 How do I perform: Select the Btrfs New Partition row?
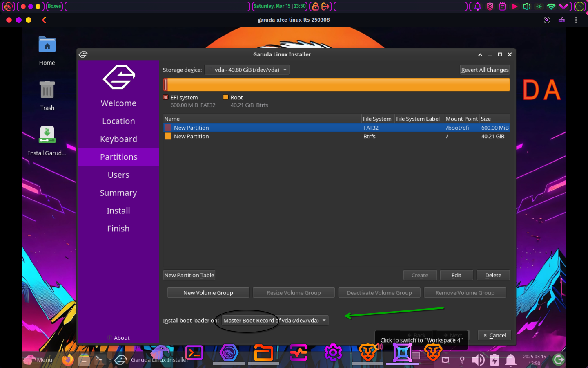(336, 136)
